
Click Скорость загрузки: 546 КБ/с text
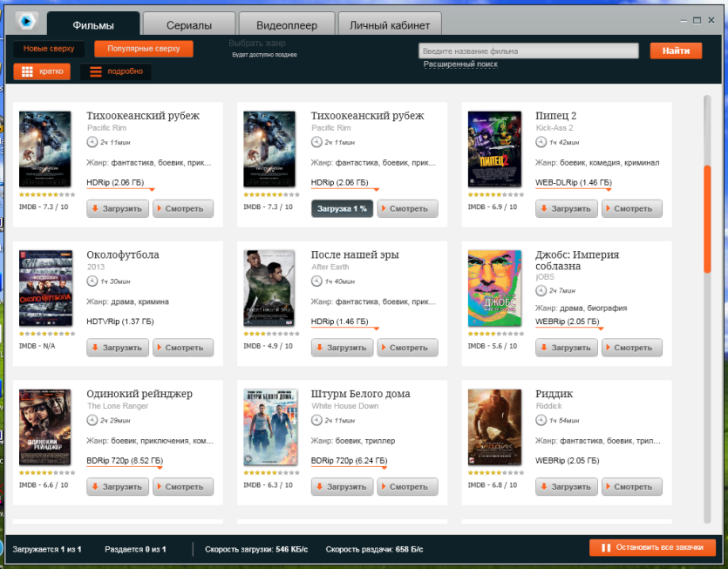[x=256, y=549]
